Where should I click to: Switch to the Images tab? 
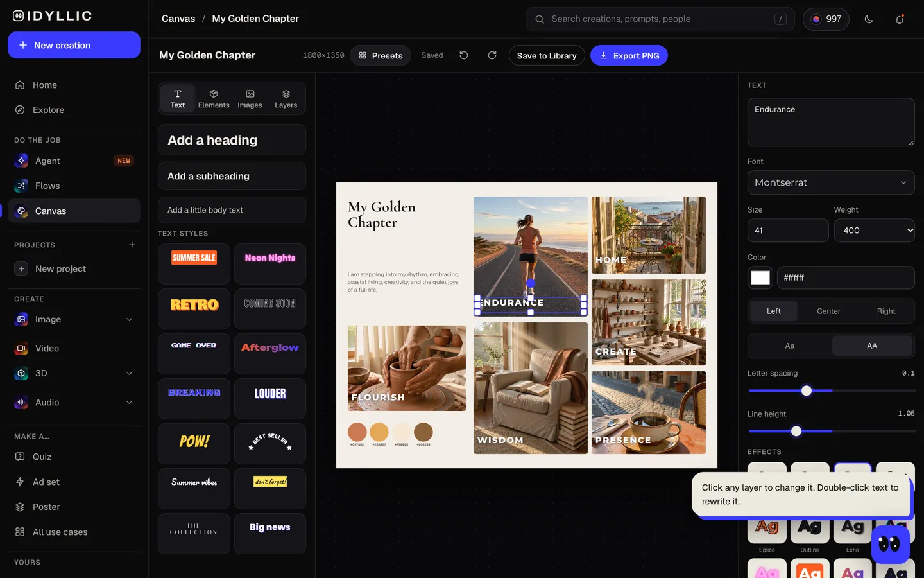click(x=250, y=98)
